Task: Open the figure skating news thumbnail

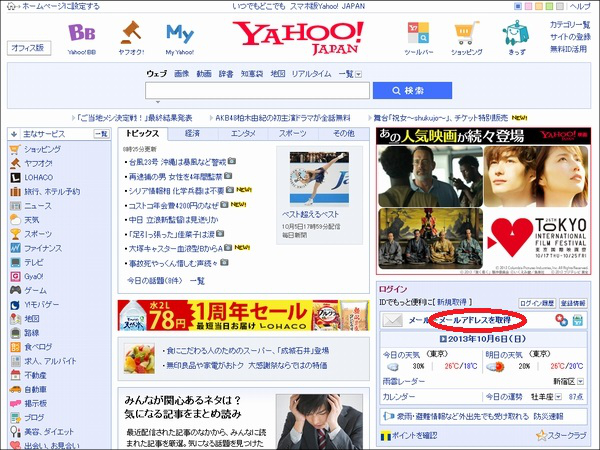Action: click(x=319, y=178)
